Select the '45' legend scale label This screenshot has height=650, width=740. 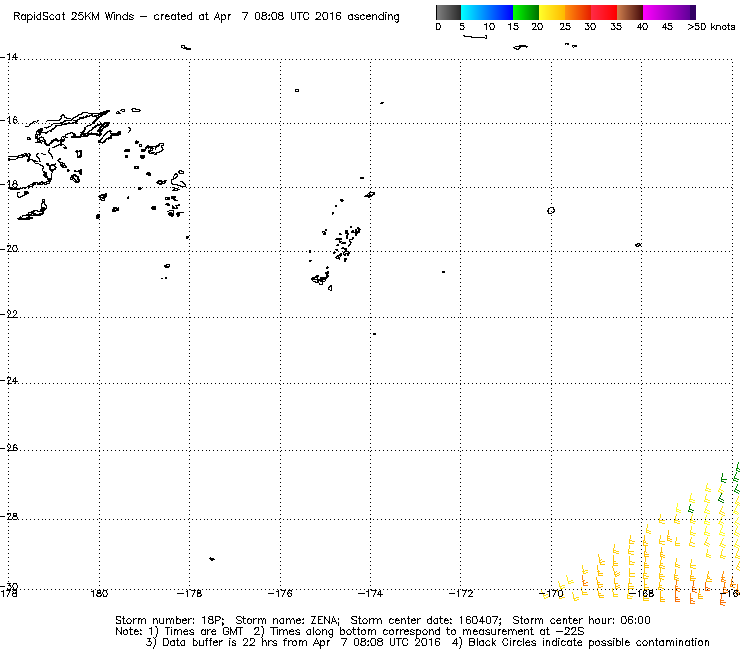click(667, 27)
